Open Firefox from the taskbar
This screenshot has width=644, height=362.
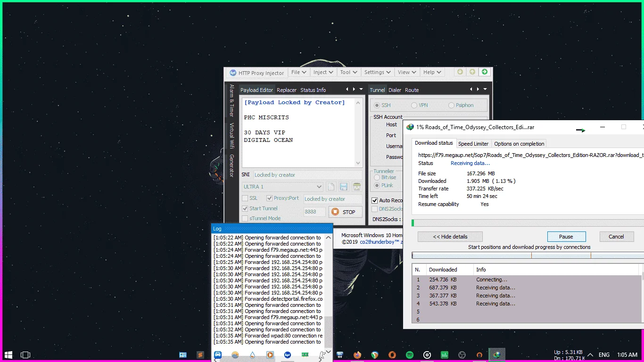click(x=357, y=355)
